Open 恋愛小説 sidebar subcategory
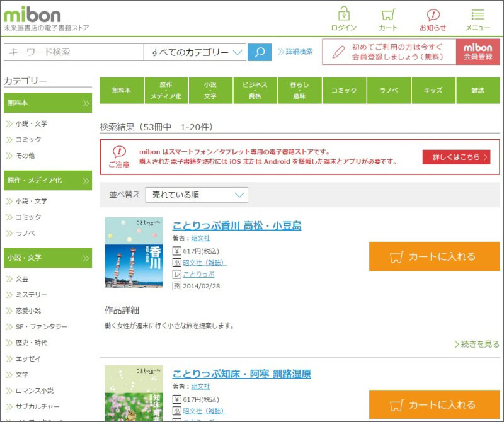The width and height of the screenshot is (504, 422). pyautogui.click(x=28, y=311)
